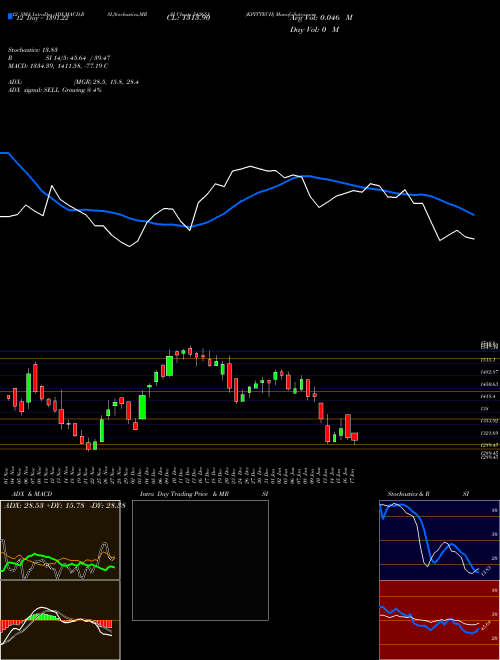Click the blue SMA legend square

pos(11,16)
